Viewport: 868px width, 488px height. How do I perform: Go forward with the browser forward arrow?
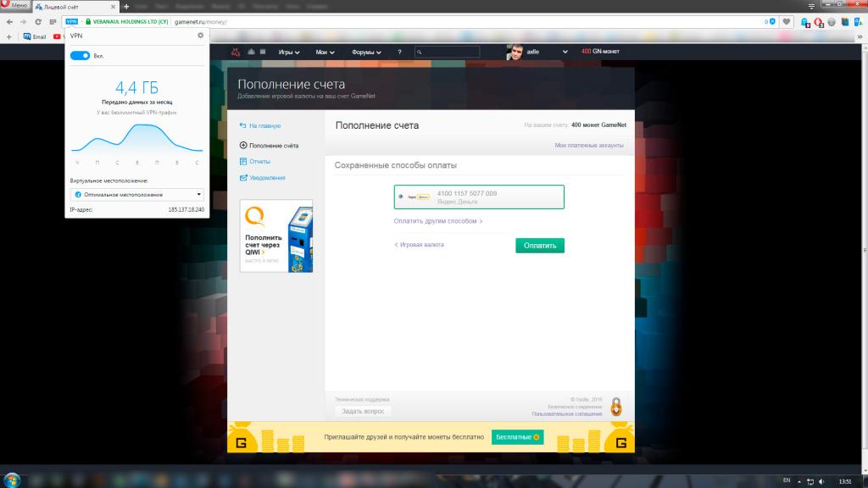point(23,21)
